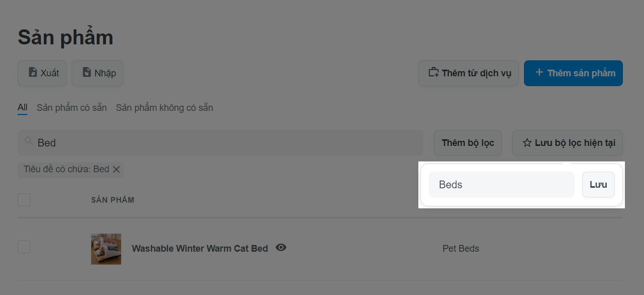The image size is (644, 295).
Task: Click the search box containing Bed
Action: coord(221,143)
